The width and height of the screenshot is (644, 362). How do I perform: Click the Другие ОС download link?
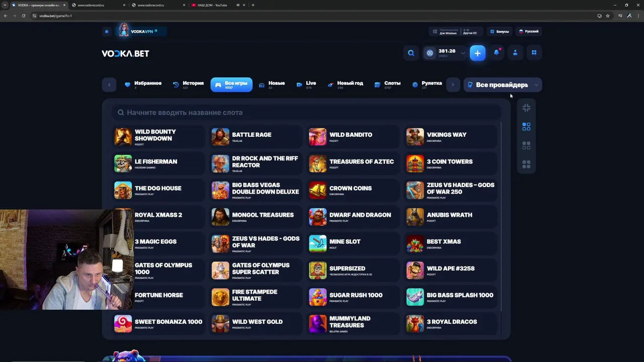(470, 31)
